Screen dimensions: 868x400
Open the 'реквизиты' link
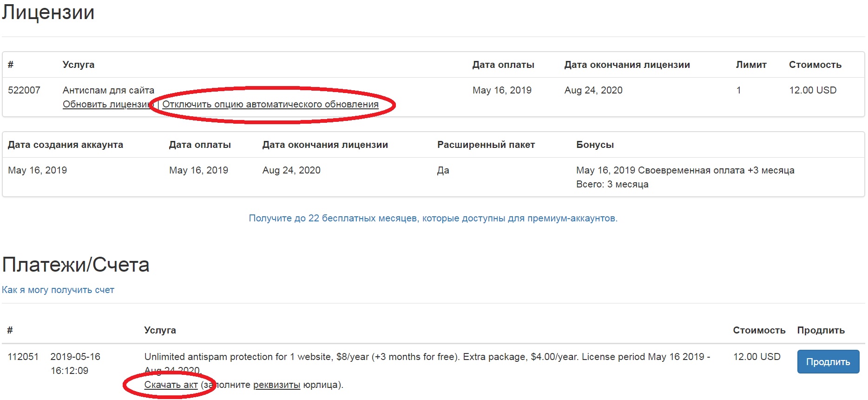(x=276, y=385)
